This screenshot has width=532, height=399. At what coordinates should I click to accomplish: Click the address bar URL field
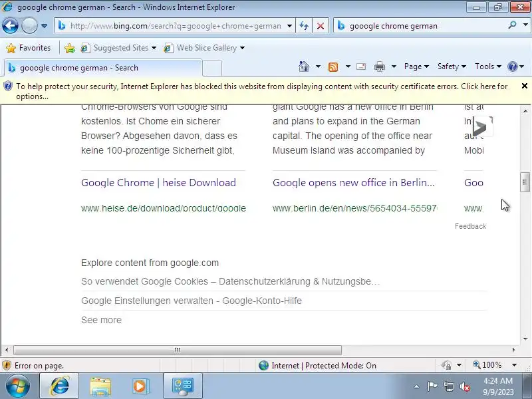[176, 26]
